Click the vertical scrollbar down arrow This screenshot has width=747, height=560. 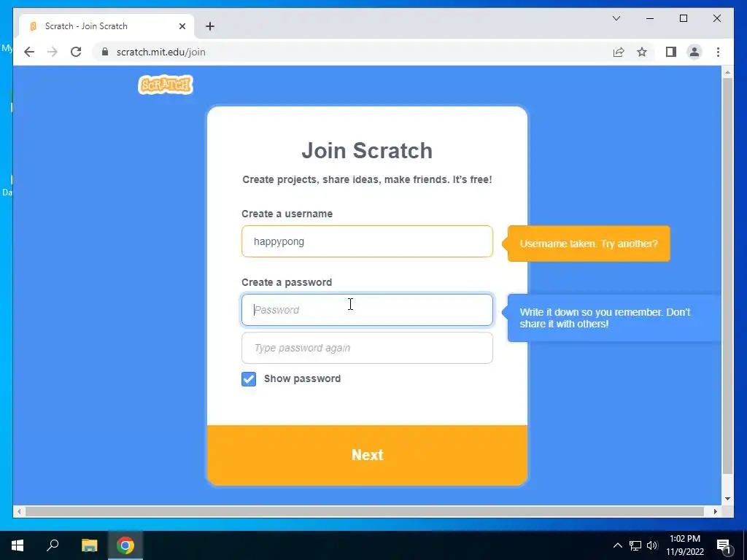click(x=727, y=499)
